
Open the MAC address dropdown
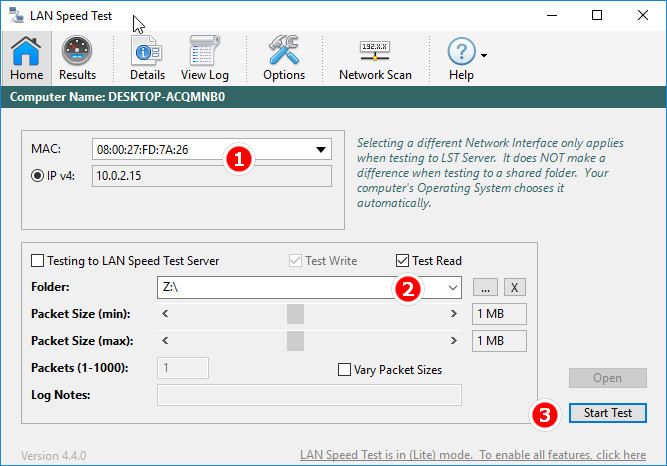[321, 149]
